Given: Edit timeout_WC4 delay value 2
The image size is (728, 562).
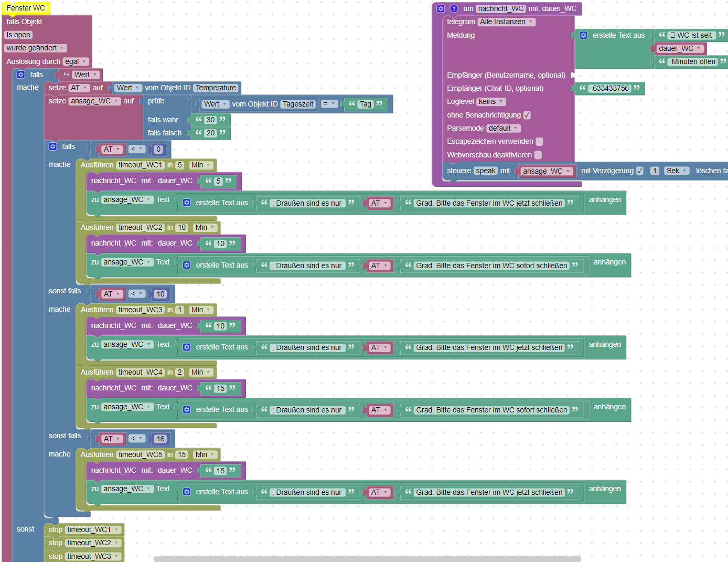Looking at the screenshot, I should pyautogui.click(x=179, y=372).
